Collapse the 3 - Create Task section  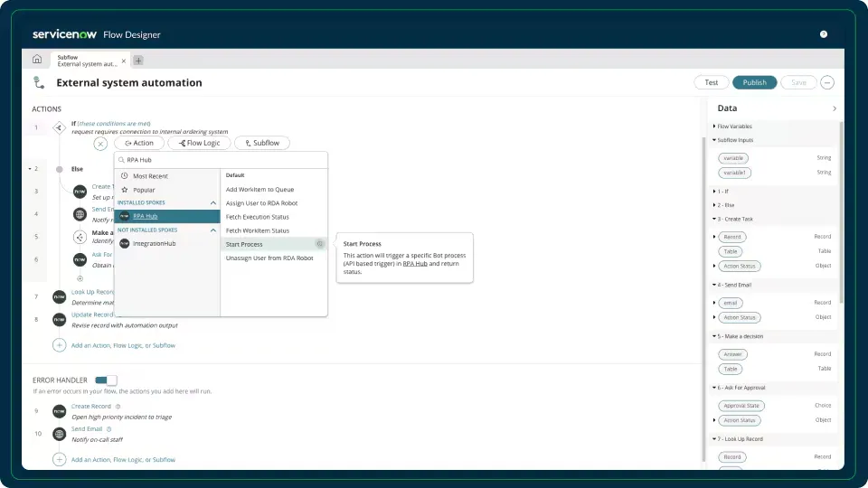click(714, 219)
